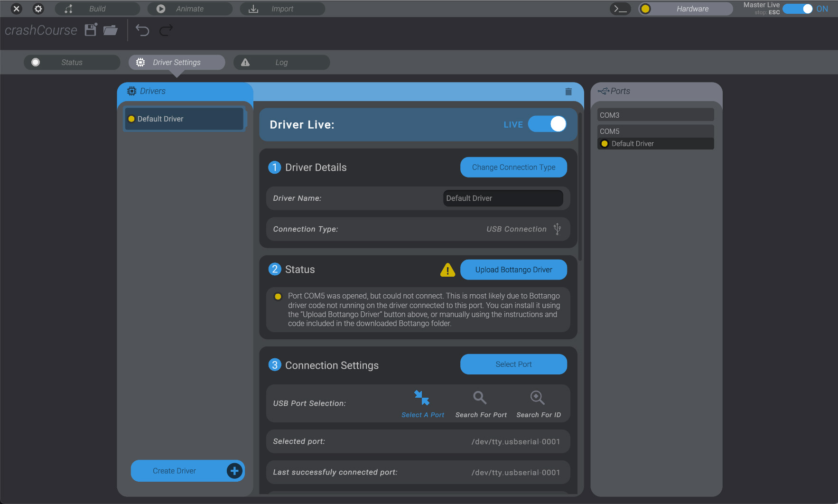Use the Search For Port magnifier icon
838x504 pixels.
point(479,398)
